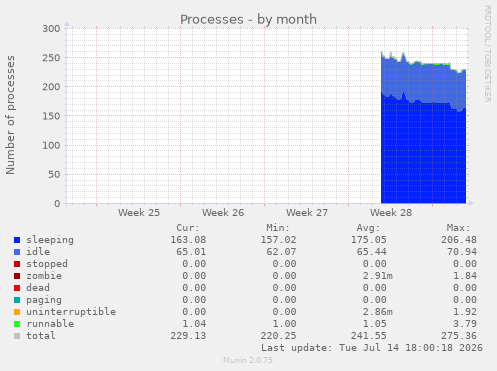Select the 'Week 26' axis label
The width and height of the screenshot is (497, 371).
(x=223, y=213)
